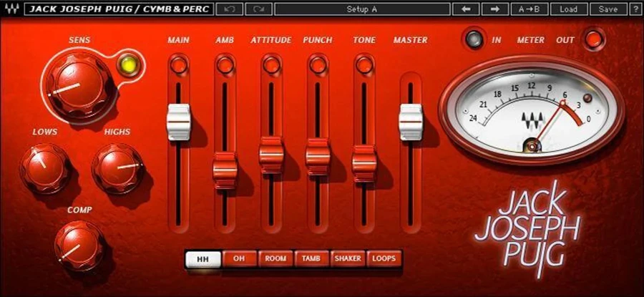Viewport: 644px width, 297px height.
Task: Click the AMB fader handle
Action: [x=225, y=170]
